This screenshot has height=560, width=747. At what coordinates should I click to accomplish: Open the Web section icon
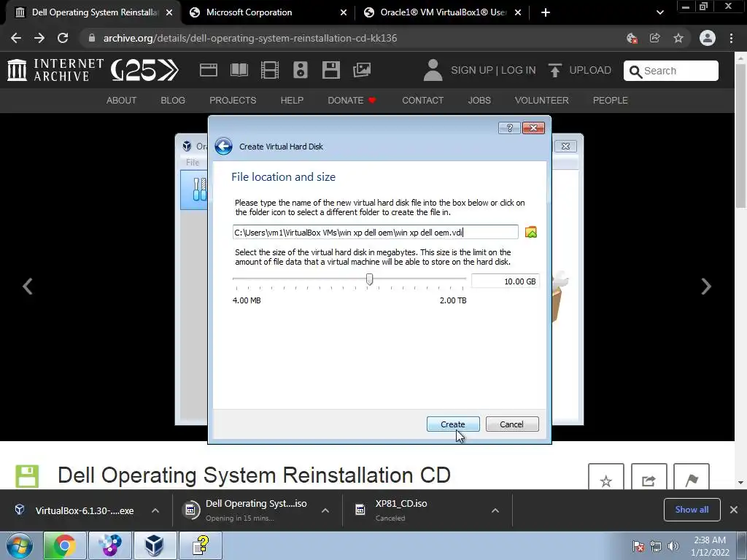click(x=208, y=70)
